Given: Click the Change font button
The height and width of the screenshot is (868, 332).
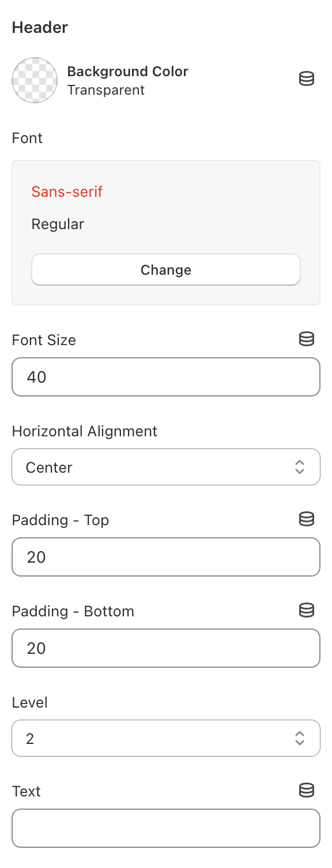Looking at the screenshot, I should coord(166,270).
